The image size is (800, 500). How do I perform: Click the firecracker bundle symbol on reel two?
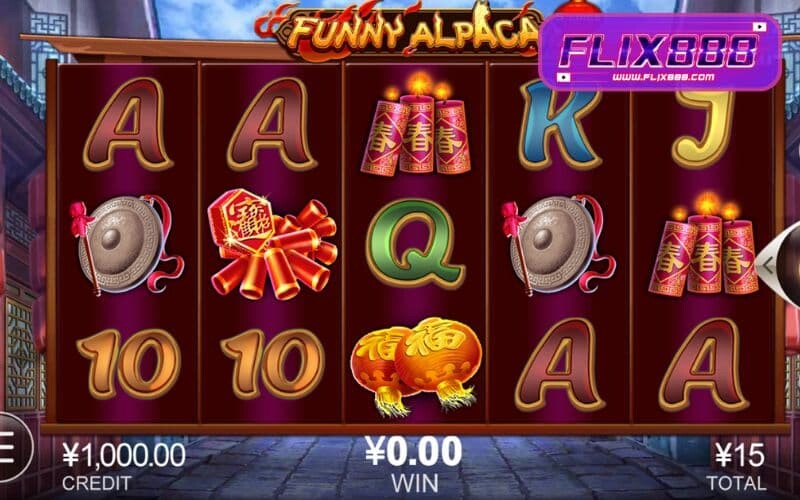pos(272,244)
